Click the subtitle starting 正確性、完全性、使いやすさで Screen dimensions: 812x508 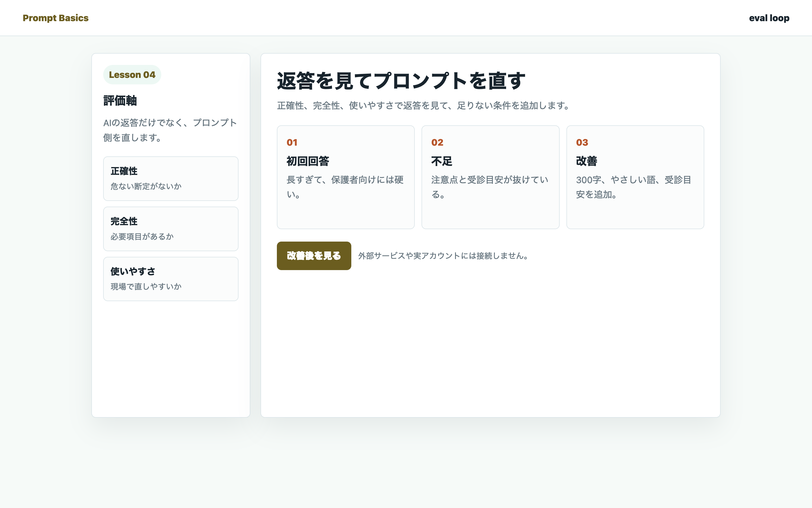pos(423,106)
